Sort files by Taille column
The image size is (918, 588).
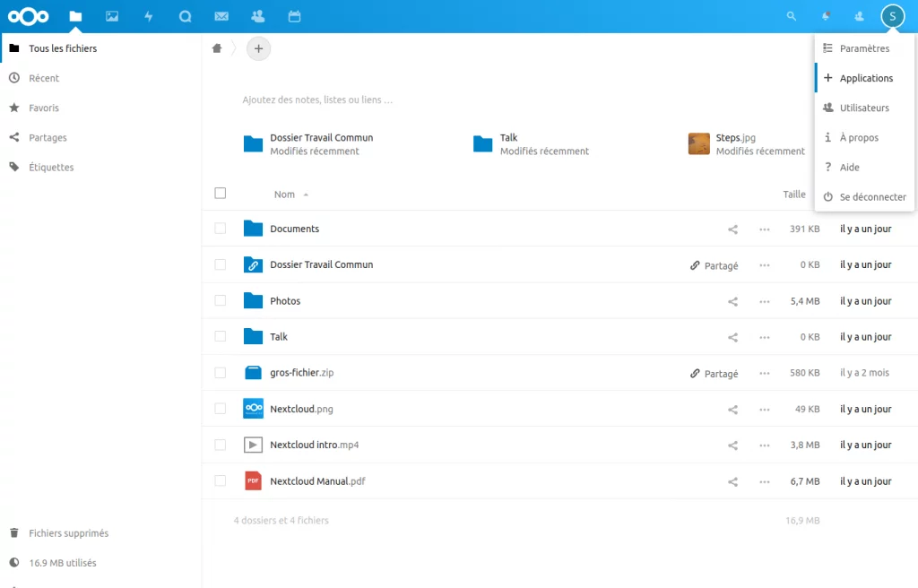[x=794, y=195]
